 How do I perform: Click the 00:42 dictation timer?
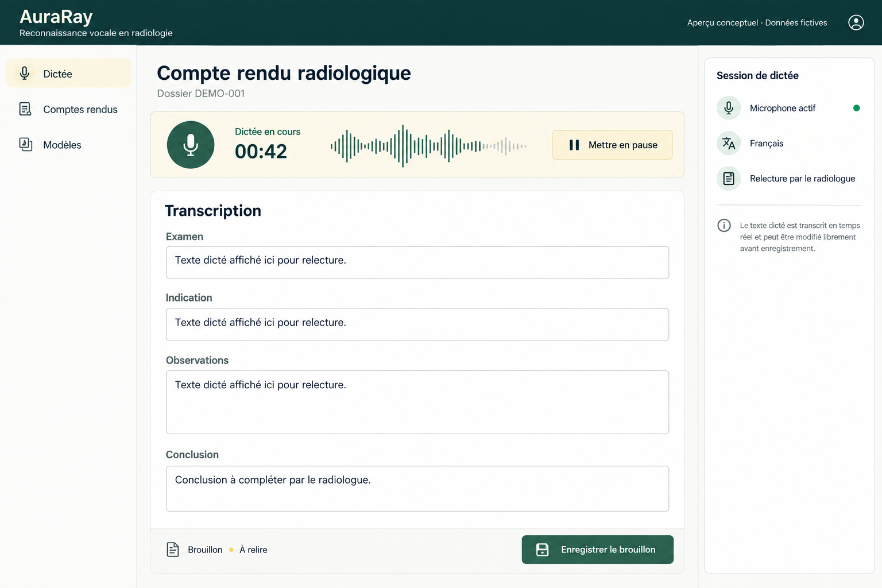tap(261, 152)
